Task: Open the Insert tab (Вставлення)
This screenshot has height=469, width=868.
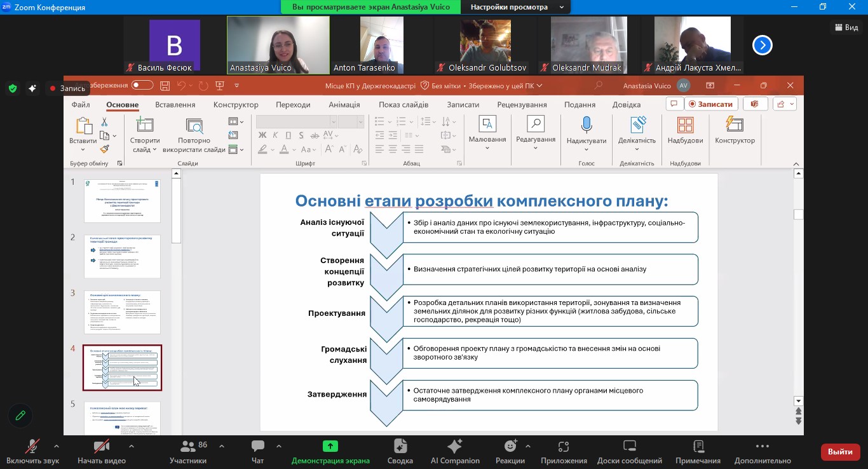Action: [175, 105]
